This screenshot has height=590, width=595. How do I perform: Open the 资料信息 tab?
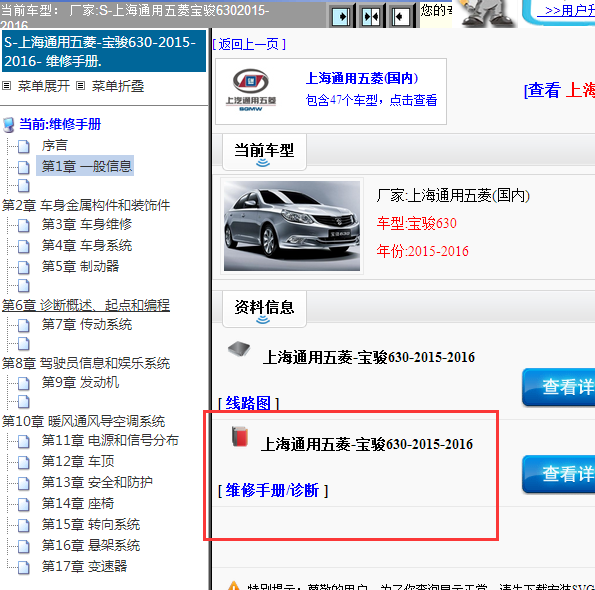pos(264,309)
